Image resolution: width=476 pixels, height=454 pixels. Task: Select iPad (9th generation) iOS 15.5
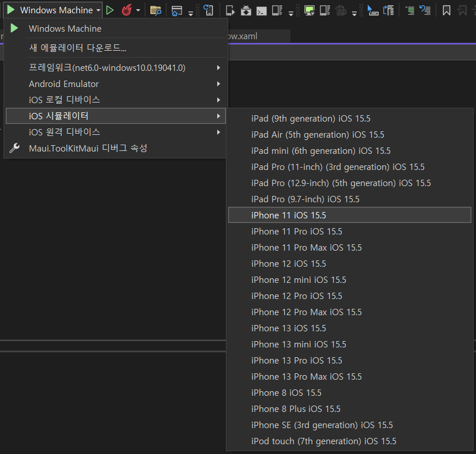[x=349, y=118]
